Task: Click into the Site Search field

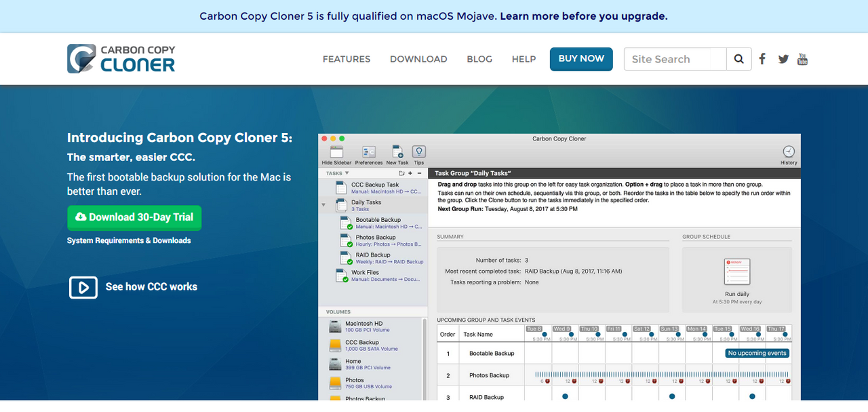Action: coord(675,59)
